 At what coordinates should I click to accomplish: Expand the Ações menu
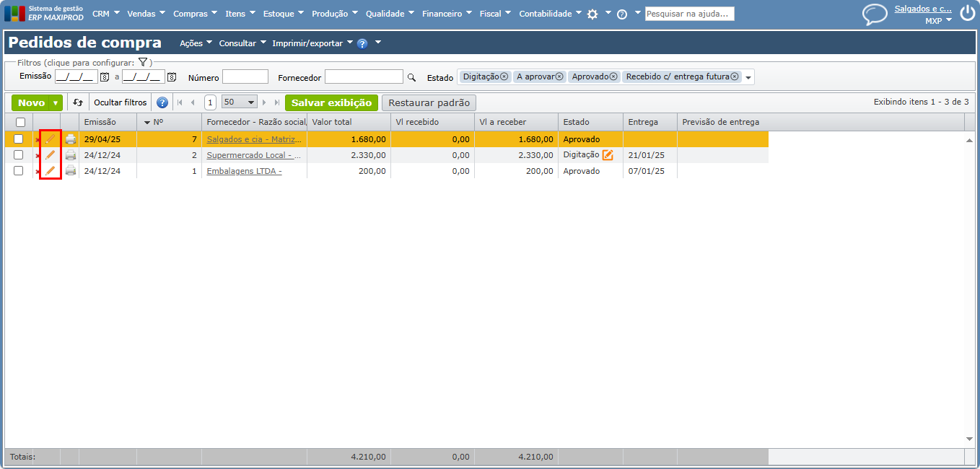(x=196, y=43)
